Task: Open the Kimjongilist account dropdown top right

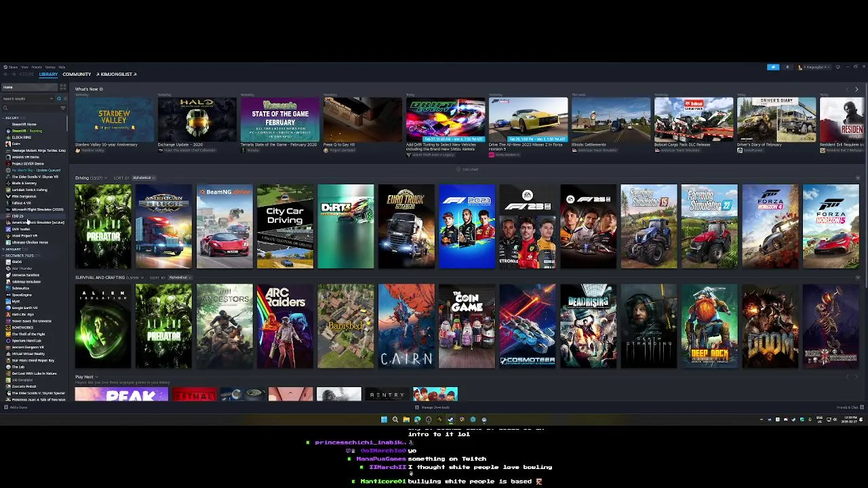Action: pyautogui.click(x=814, y=67)
